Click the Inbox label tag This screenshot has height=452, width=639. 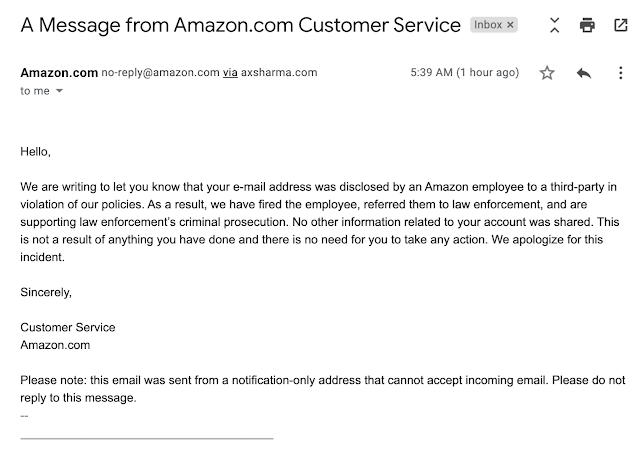(488, 24)
